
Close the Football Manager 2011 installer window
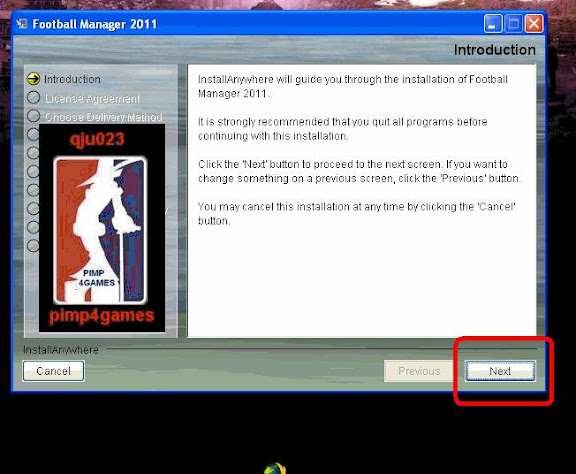tap(533, 24)
